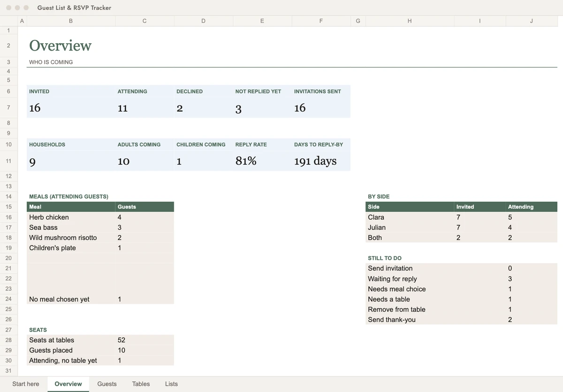Click the STILL TO DO heading
This screenshot has width=563, height=392.
[385, 258]
